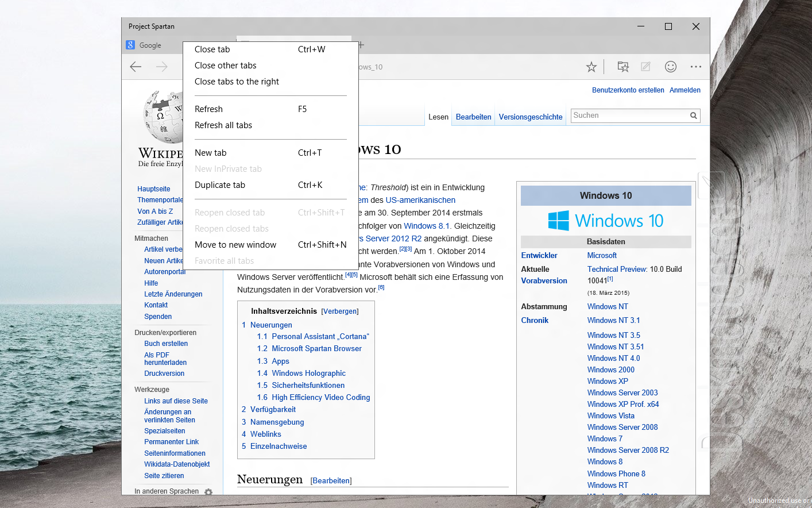812x508 pixels.
Task: Open the web note pencil icon
Action: coord(645,67)
